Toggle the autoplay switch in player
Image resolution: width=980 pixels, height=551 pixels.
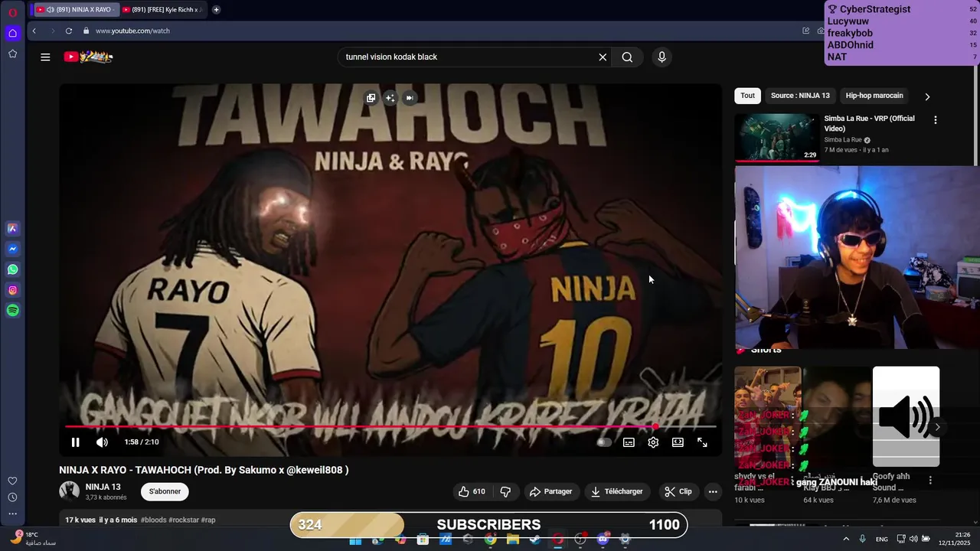tap(604, 442)
